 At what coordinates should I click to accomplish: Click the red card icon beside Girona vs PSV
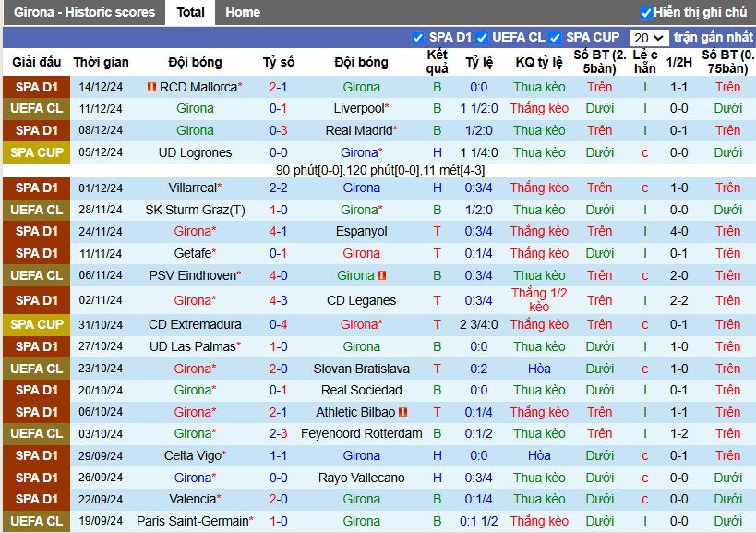381,275
